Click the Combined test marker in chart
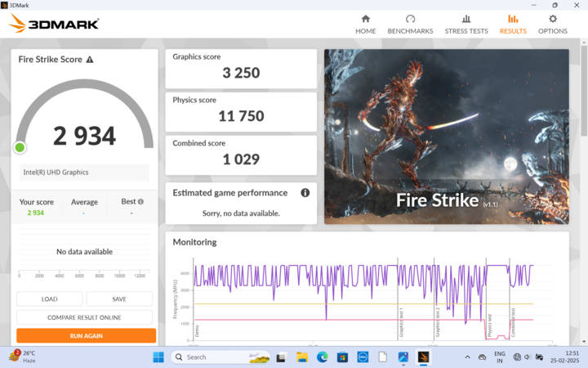Screen dimensions: 588x368 [x=513, y=322]
